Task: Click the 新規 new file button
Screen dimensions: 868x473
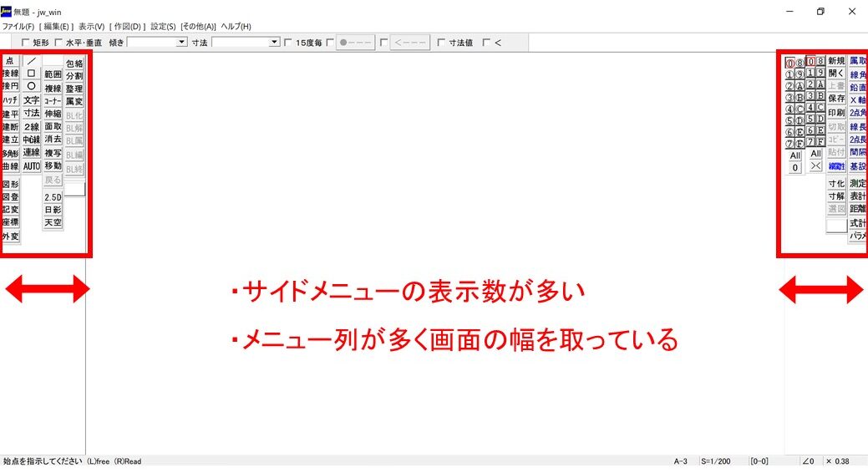Action: tap(836, 61)
